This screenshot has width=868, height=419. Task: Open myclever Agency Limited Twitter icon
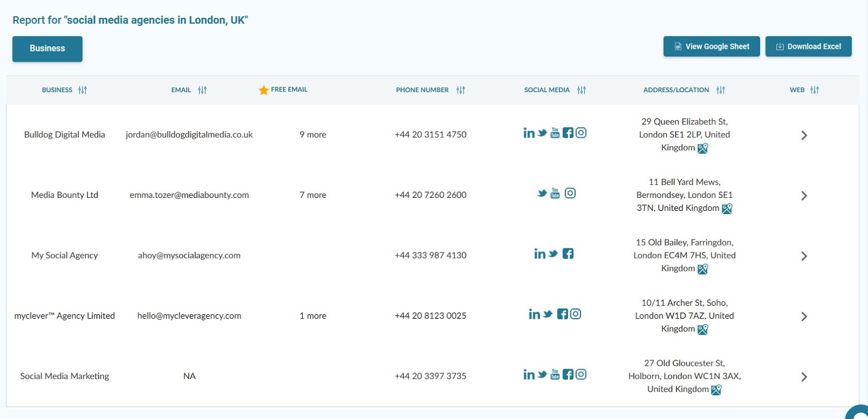(547, 314)
